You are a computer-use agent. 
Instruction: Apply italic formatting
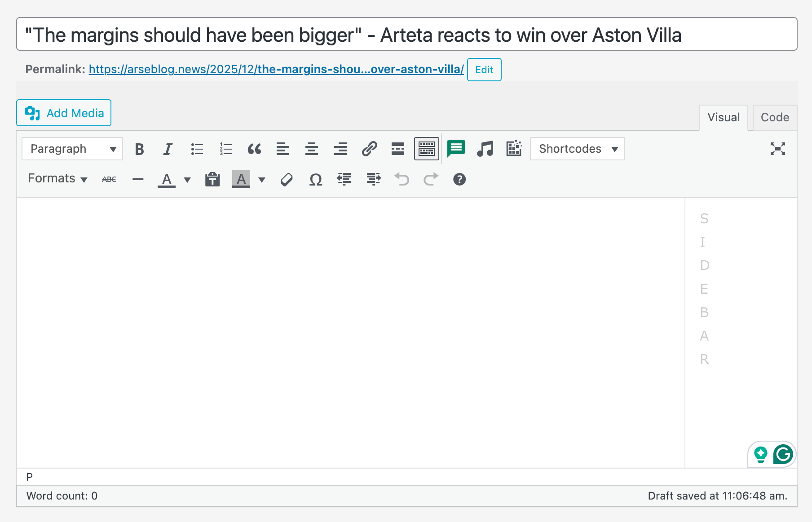[x=168, y=149]
